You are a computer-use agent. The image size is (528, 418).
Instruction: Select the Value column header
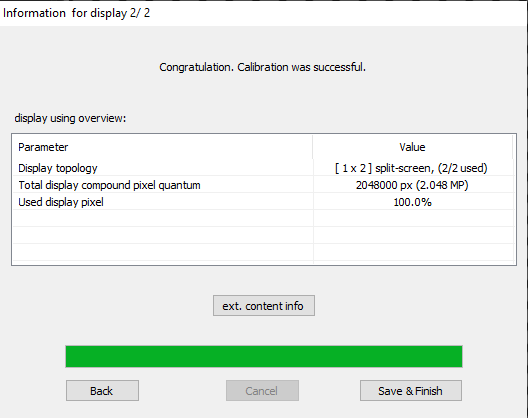click(412, 147)
